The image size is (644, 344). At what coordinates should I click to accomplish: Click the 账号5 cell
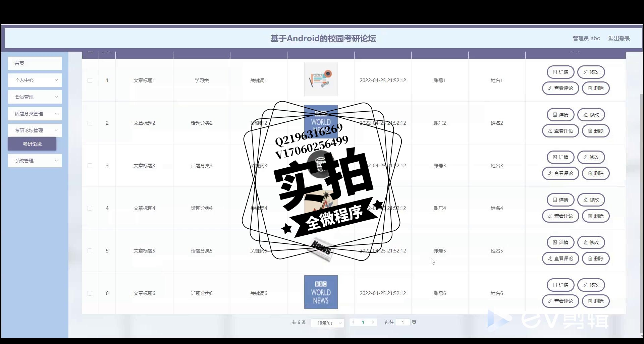pos(440,251)
